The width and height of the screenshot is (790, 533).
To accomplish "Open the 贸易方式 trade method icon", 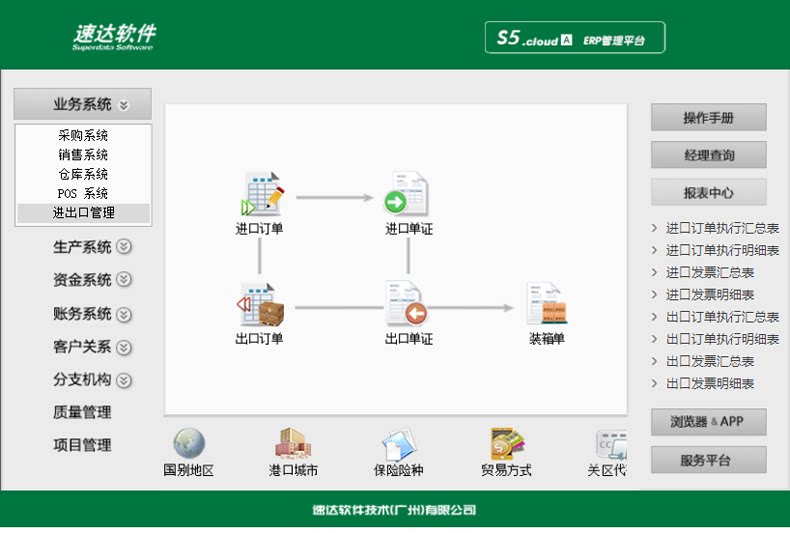I will pos(506,444).
